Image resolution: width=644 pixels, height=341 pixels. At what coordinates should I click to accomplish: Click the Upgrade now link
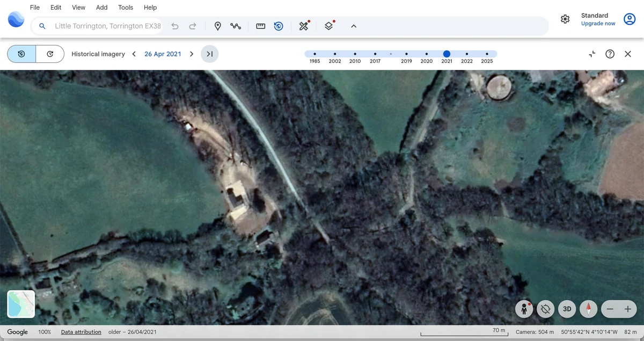pyautogui.click(x=598, y=24)
